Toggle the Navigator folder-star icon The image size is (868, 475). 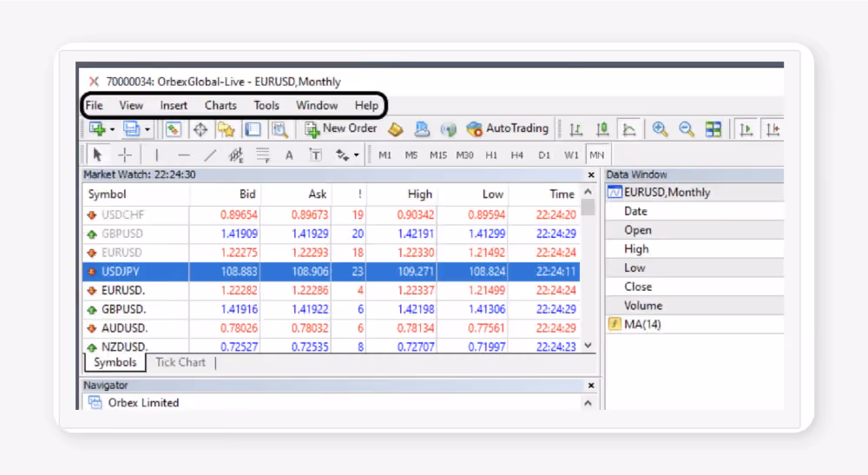click(227, 129)
